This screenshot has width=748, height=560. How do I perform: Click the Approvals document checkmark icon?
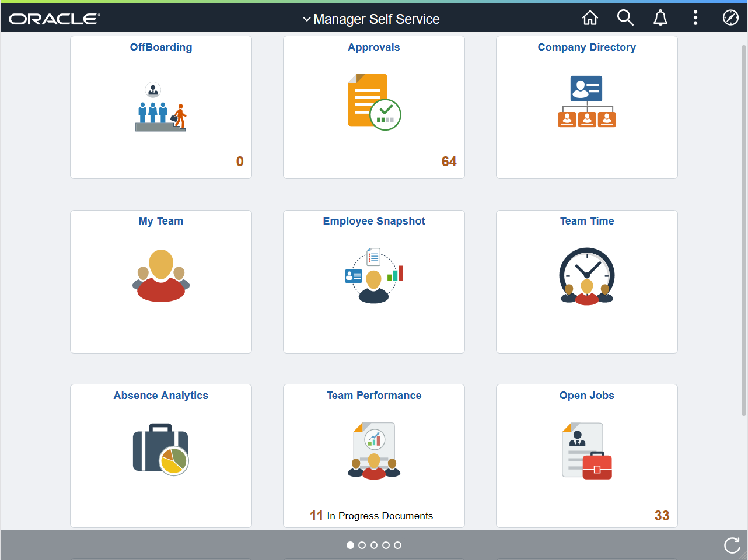coord(374,101)
